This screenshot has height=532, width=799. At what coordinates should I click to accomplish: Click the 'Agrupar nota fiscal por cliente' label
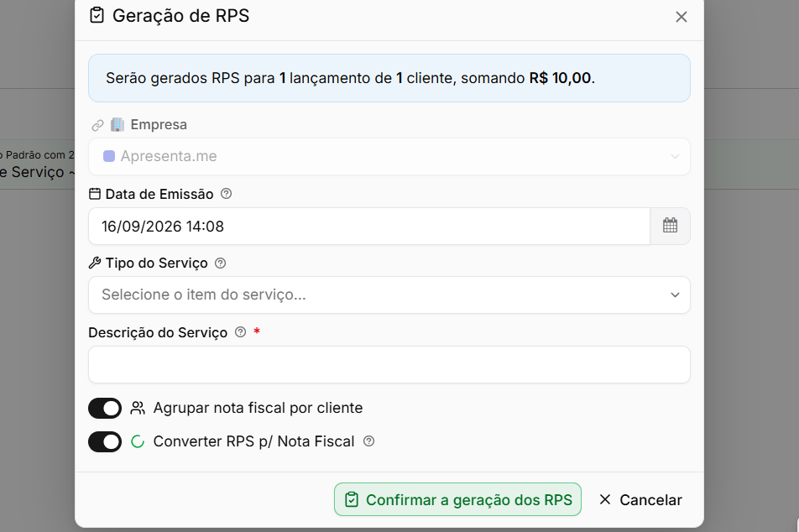click(x=258, y=408)
